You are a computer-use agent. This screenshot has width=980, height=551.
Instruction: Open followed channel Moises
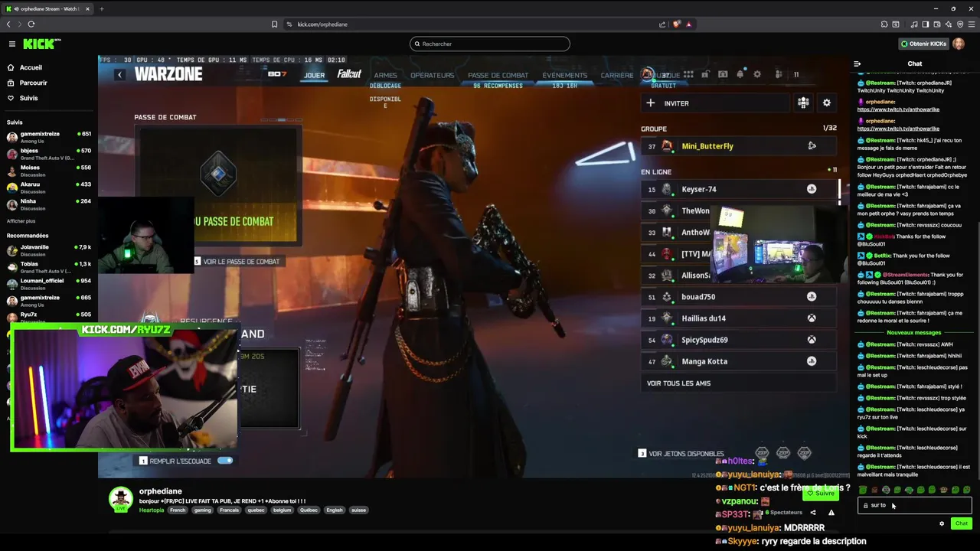pos(49,171)
